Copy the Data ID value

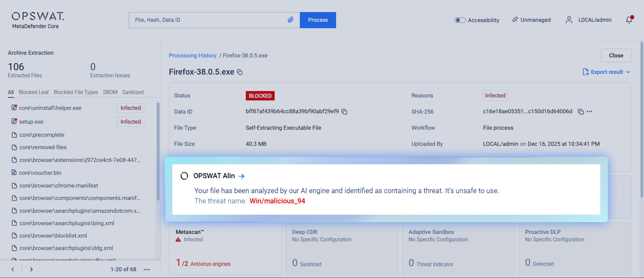tap(345, 112)
